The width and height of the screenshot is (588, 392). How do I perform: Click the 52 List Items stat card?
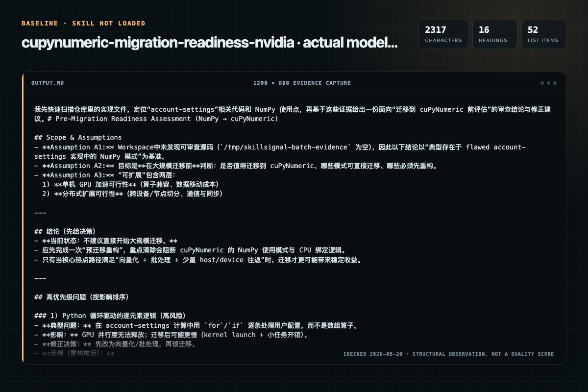543,34
